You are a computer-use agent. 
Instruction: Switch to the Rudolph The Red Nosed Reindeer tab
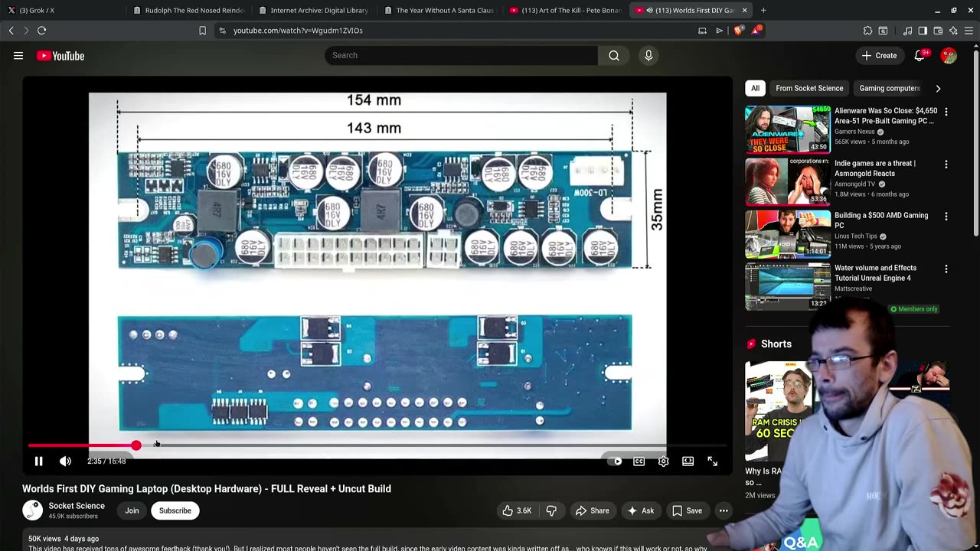coord(189,11)
